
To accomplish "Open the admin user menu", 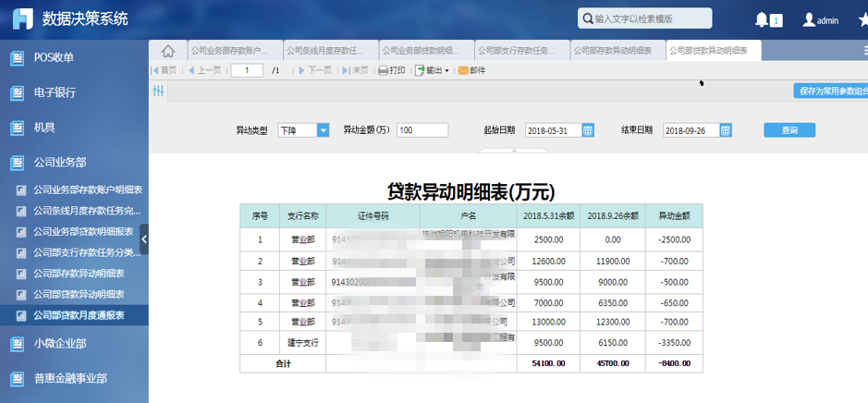I will click(820, 20).
